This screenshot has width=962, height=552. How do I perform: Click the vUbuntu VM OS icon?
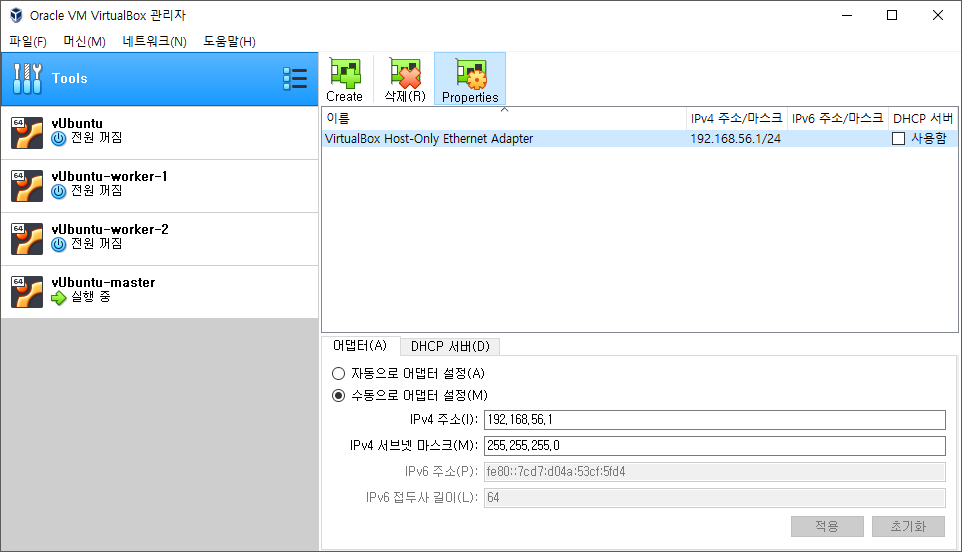[27, 133]
